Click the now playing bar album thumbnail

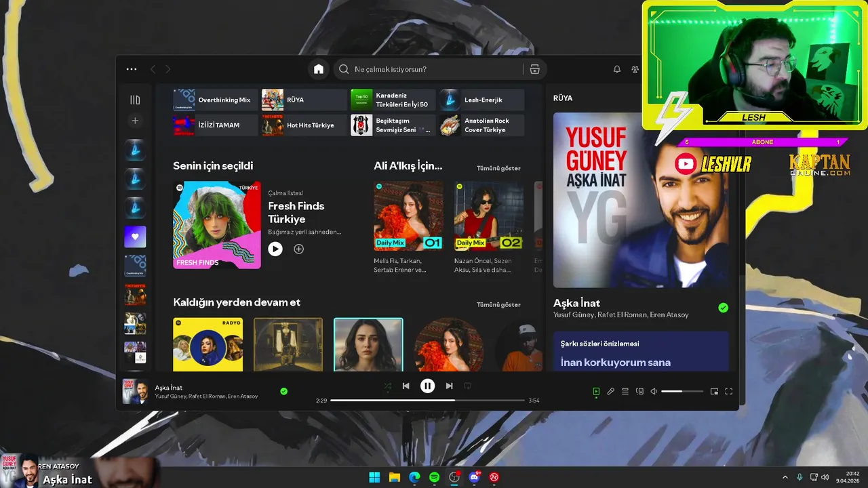(x=136, y=391)
